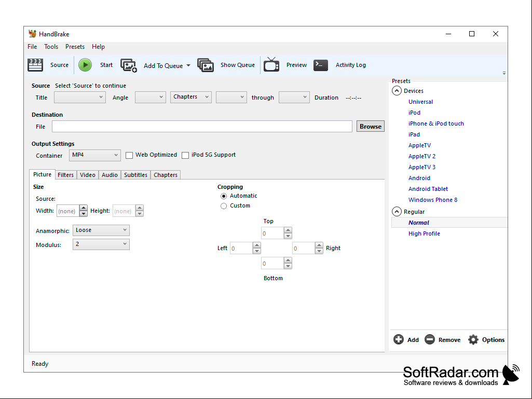Select Custom cropping radio button

[x=224, y=206]
